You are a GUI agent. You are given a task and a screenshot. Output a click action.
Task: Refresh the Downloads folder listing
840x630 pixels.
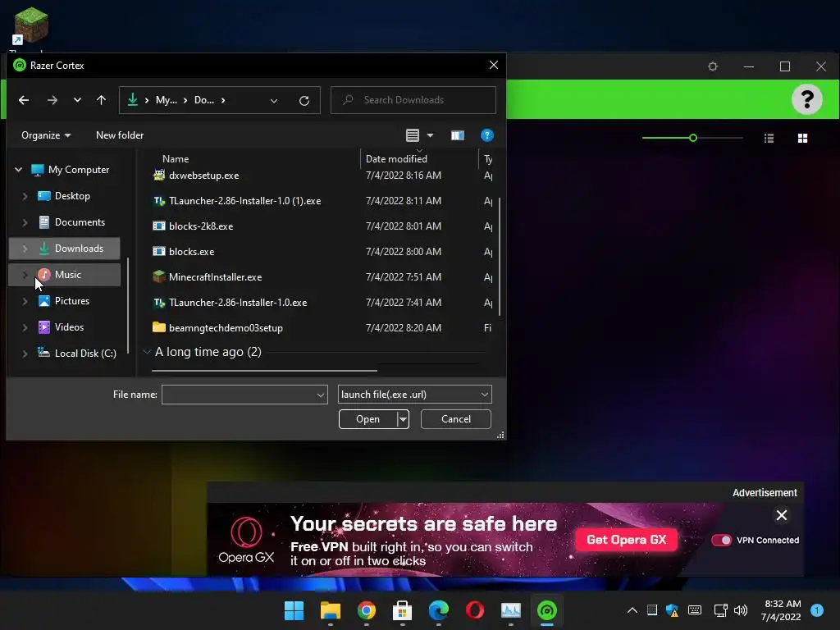coord(304,101)
